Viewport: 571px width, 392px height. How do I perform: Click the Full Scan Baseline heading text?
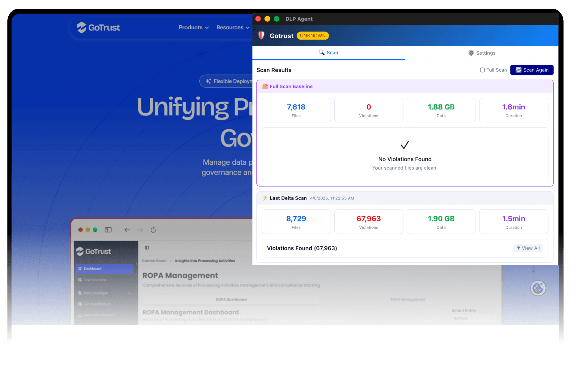pos(291,86)
